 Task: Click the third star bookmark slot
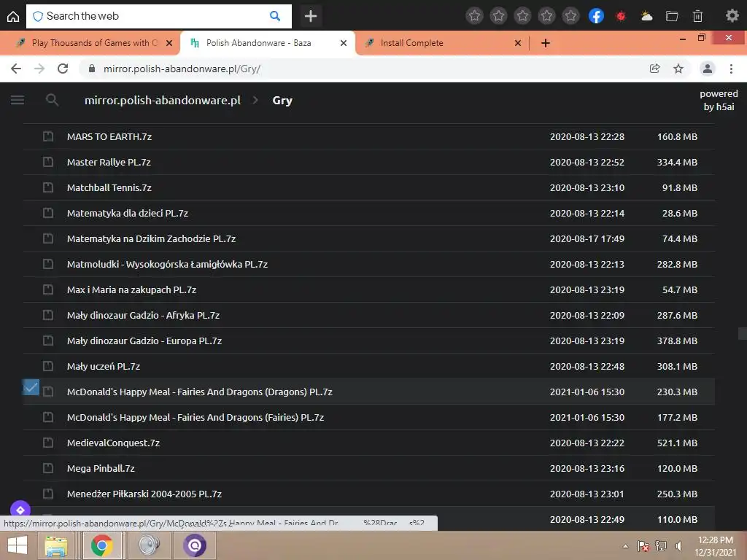(x=522, y=16)
